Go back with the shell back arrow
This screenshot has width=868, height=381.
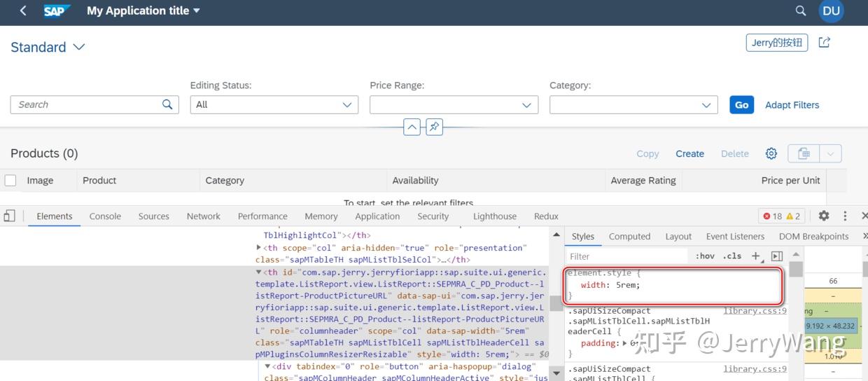(23, 11)
